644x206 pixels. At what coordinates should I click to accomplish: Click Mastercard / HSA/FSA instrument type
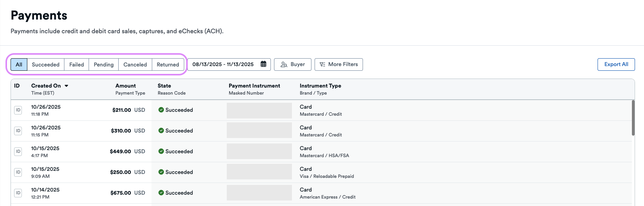point(324,156)
